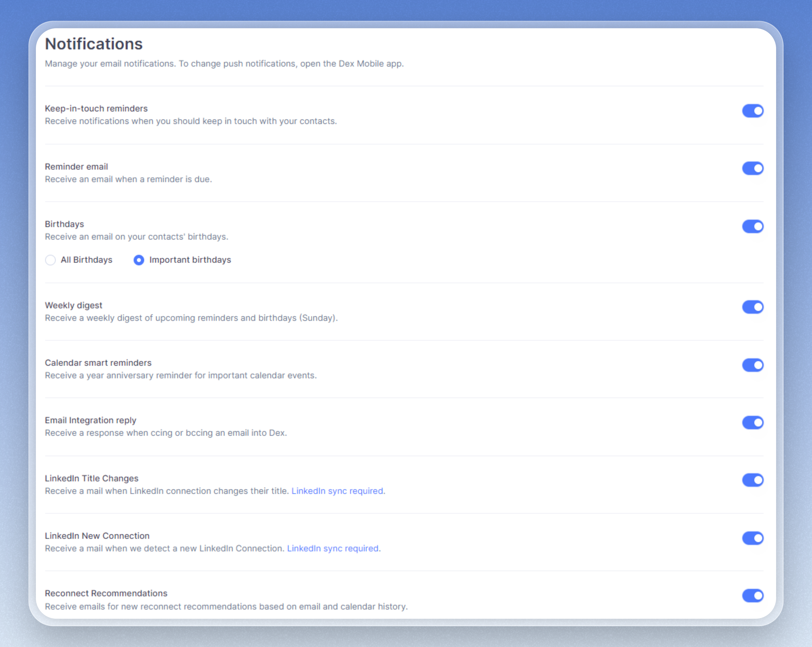
Task: Click the 'Reconnect Recommendations' title text
Action: tap(106, 593)
